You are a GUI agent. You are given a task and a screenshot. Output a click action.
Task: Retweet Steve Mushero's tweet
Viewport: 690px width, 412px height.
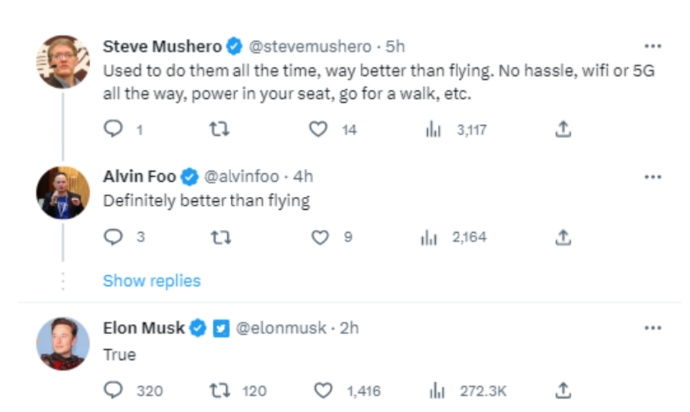click(217, 129)
